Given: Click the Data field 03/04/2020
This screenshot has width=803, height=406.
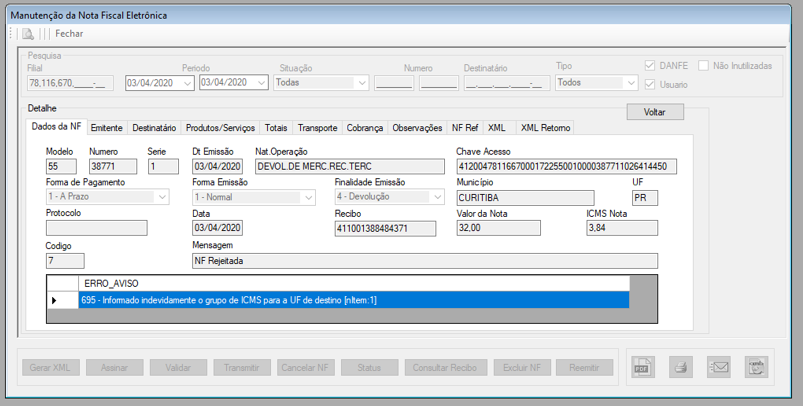Looking at the screenshot, I should point(218,228).
